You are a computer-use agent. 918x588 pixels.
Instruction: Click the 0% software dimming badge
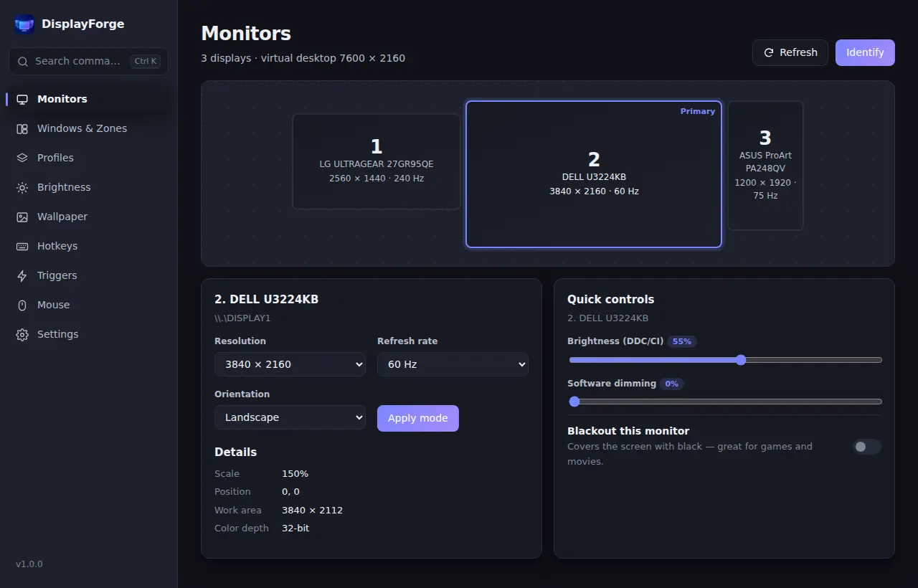pyautogui.click(x=672, y=384)
